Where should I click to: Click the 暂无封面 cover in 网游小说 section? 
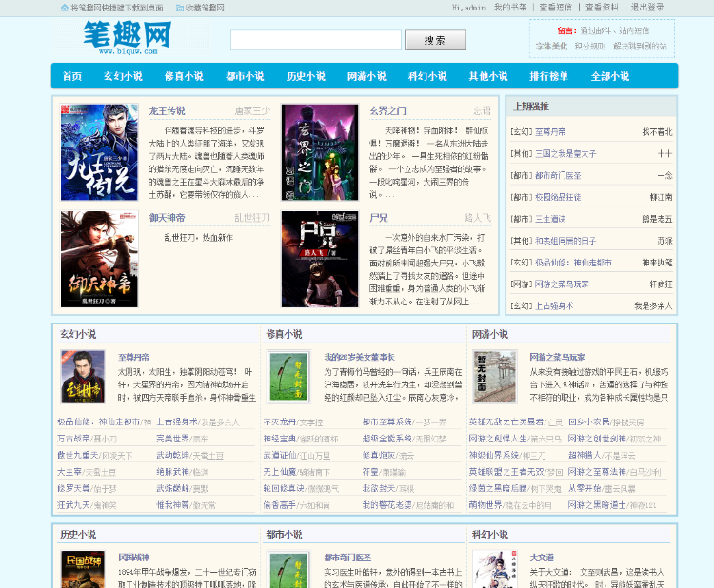tap(495, 377)
